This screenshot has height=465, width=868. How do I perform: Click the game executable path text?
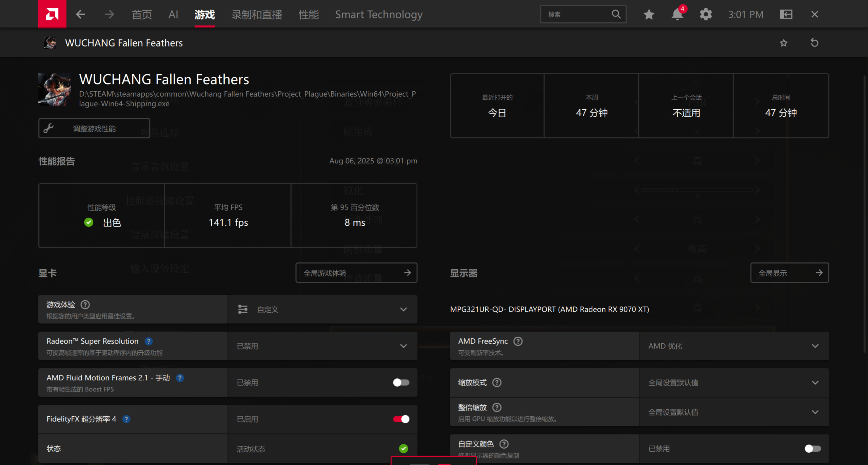[x=247, y=98]
